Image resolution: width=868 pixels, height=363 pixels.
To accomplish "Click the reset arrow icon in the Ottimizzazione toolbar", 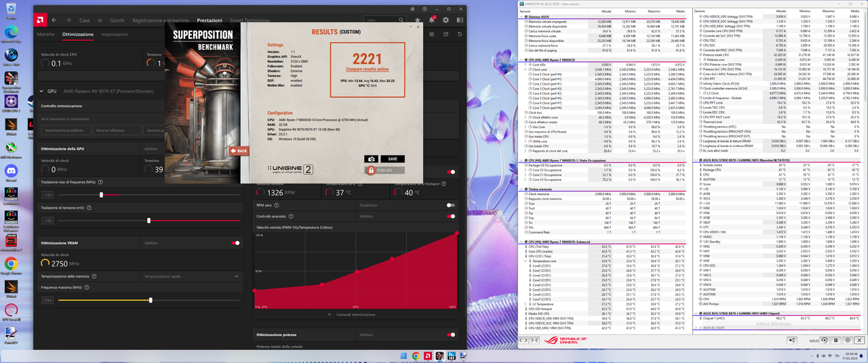I will [x=460, y=34].
